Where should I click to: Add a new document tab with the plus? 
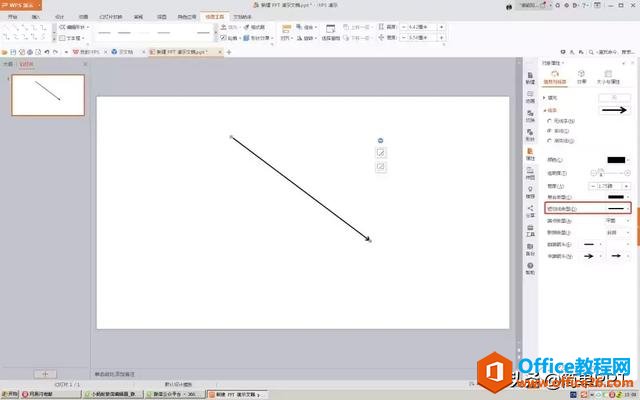click(229, 52)
